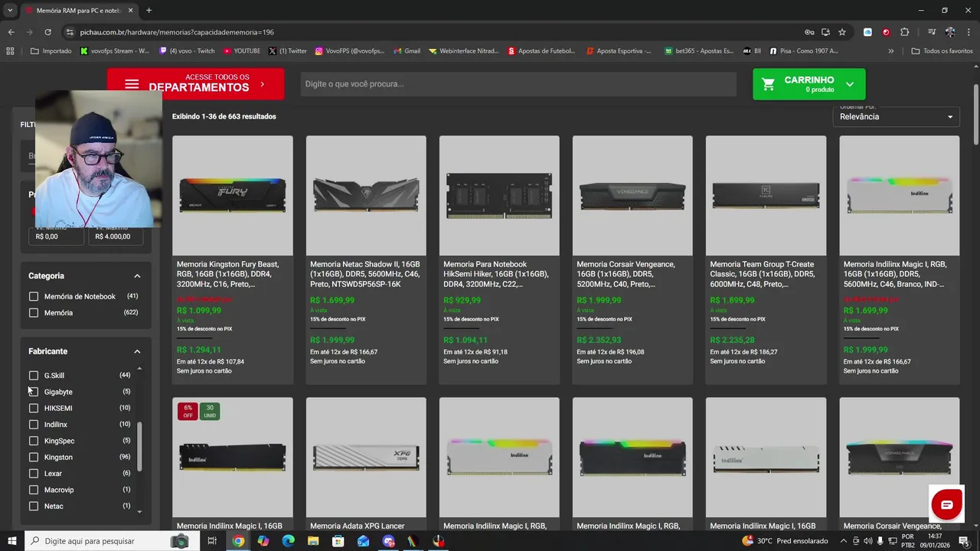Open the Webinterface Nitrado bookmark
The height and width of the screenshot is (551, 980).
tap(464, 51)
